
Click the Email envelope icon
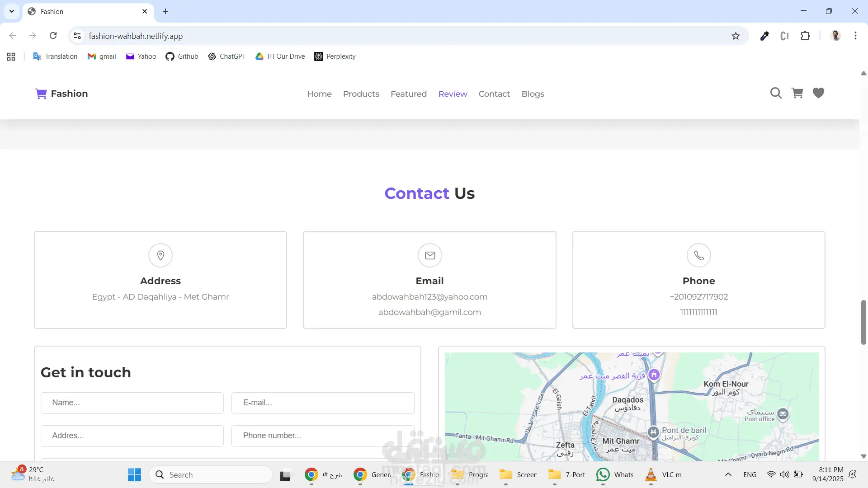point(430,255)
